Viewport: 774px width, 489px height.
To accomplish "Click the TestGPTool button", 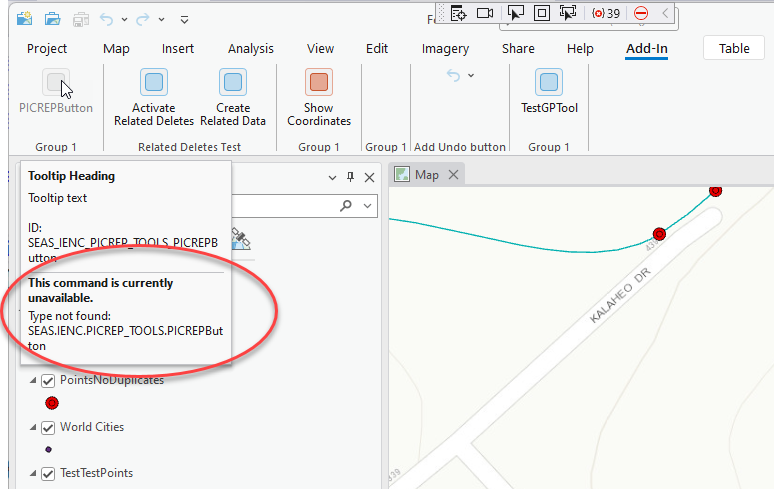I will pyautogui.click(x=549, y=92).
